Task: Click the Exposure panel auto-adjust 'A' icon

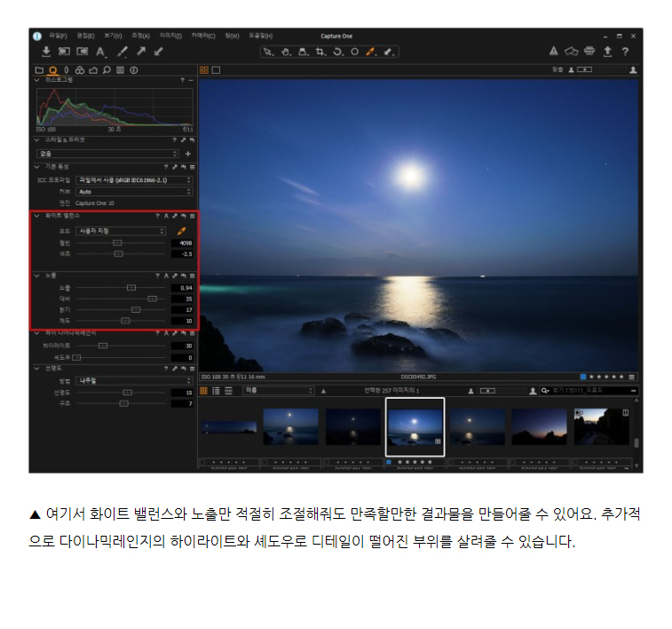Action: click(x=166, y=275)
